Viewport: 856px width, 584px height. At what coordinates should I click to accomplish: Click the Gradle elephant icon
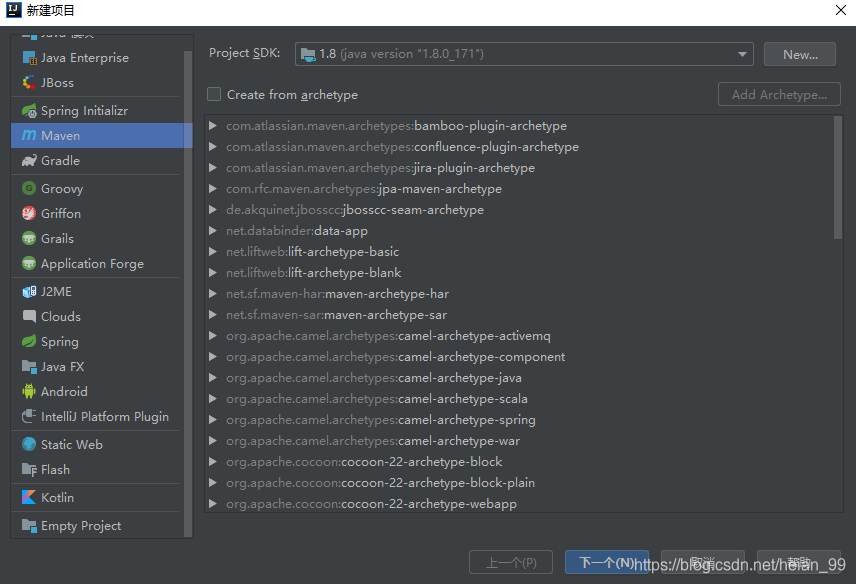(29, 160)
